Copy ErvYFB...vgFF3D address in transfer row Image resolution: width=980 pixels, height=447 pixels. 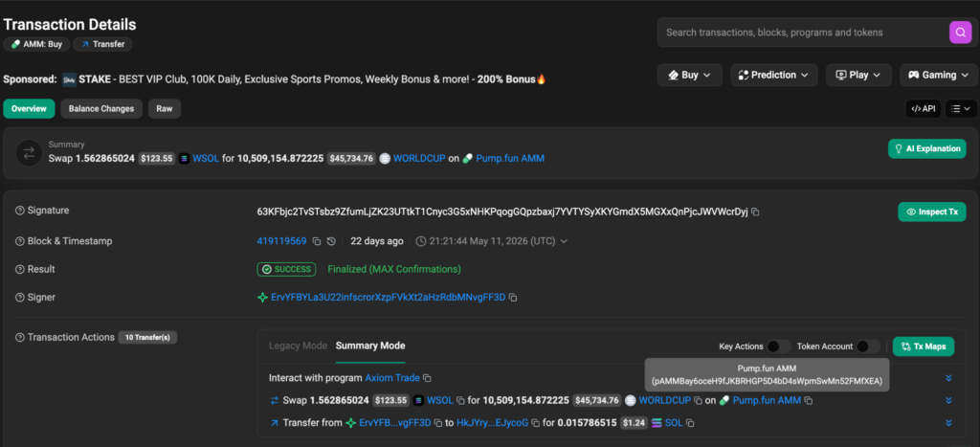click(438, 423)
